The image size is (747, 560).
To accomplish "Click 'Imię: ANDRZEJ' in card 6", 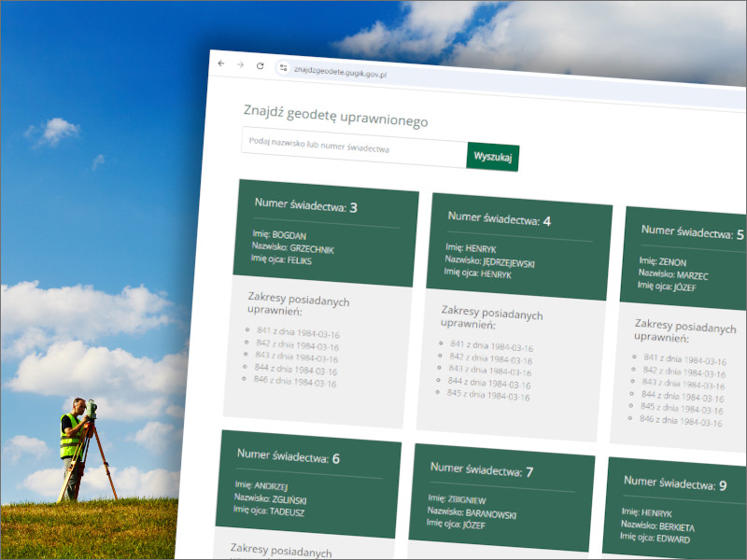I will coord(261,485).
